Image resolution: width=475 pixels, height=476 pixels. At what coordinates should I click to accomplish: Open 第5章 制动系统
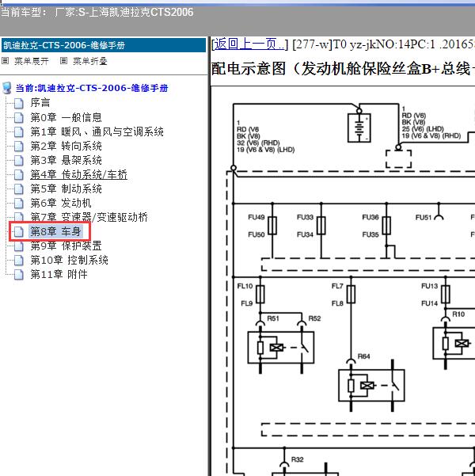66,188
